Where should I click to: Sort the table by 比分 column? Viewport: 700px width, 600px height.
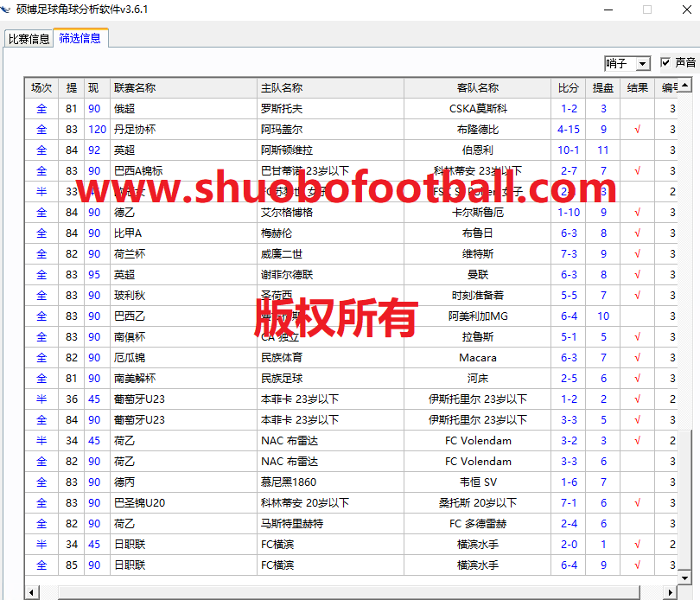click(x=569, y=88)
